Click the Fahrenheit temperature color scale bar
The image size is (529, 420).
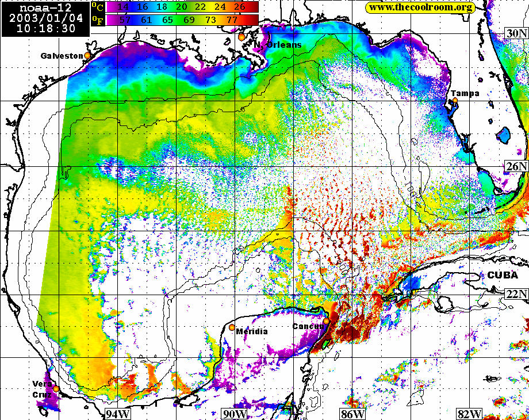pyautogui.click(x=182, y=20)
